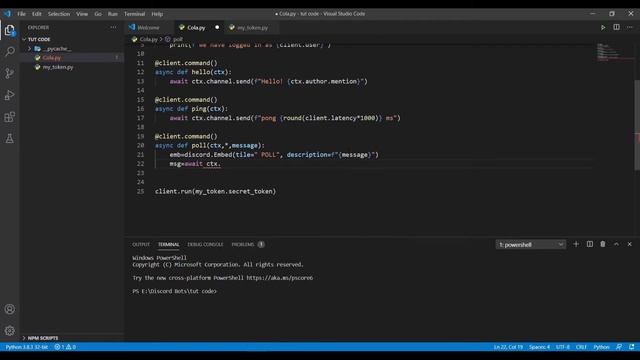The width and height of the screenshot is (640, 360).
Task: Switch to the my_token.py editor tab
Action: tap(252, 27)
